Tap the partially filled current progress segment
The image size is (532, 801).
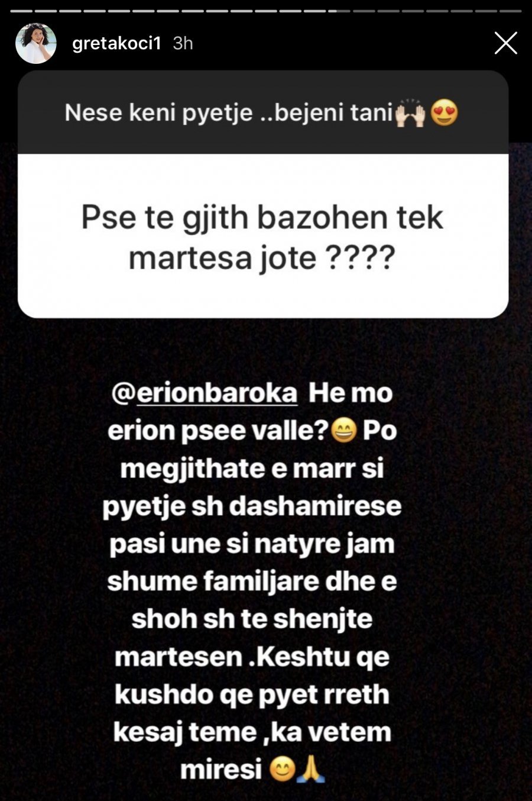pos(340,11)
